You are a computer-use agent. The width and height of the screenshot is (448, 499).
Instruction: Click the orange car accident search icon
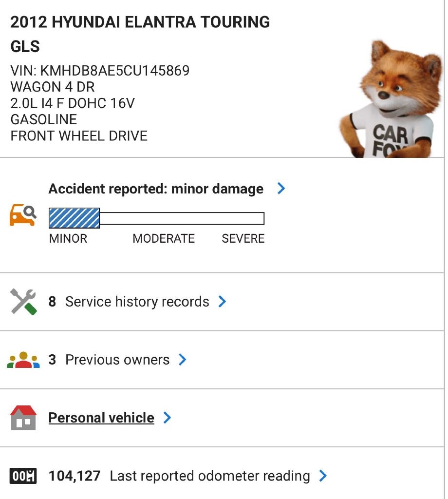pyautogui.click(x=23, y=215)
